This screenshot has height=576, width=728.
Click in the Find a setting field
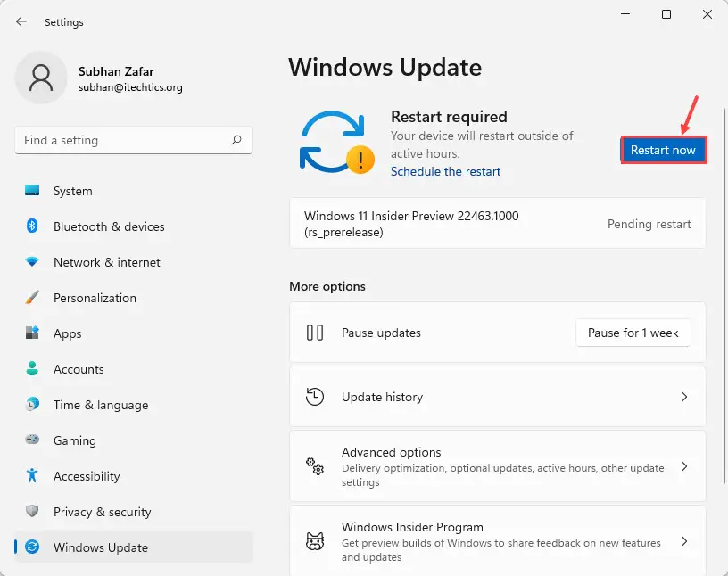[x=134, y=140]
